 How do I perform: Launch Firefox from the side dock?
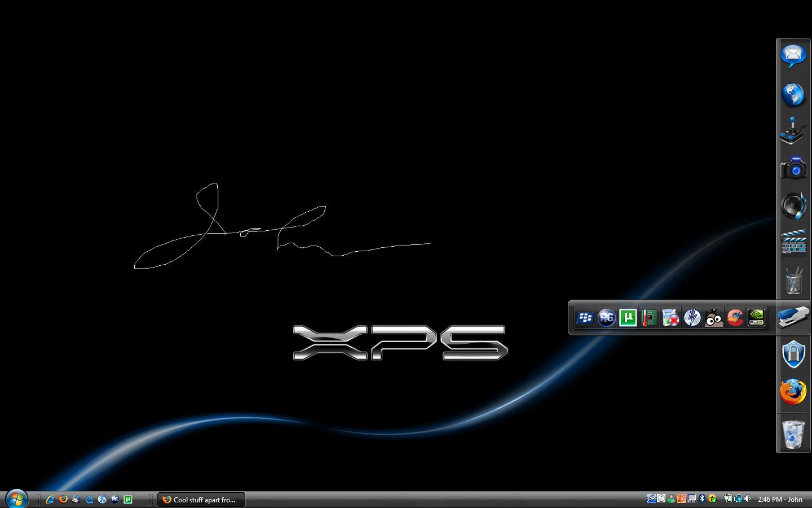click(793, 392)
